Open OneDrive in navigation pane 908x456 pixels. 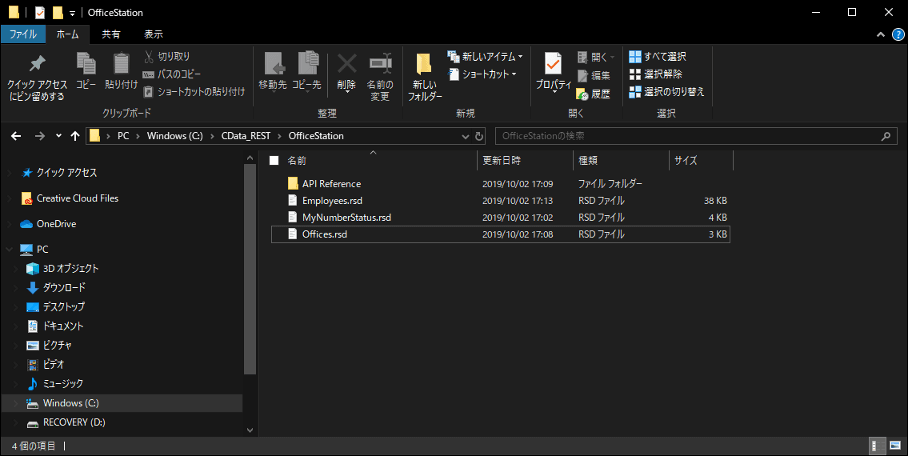pyautogui.click(x=56, y=224)
